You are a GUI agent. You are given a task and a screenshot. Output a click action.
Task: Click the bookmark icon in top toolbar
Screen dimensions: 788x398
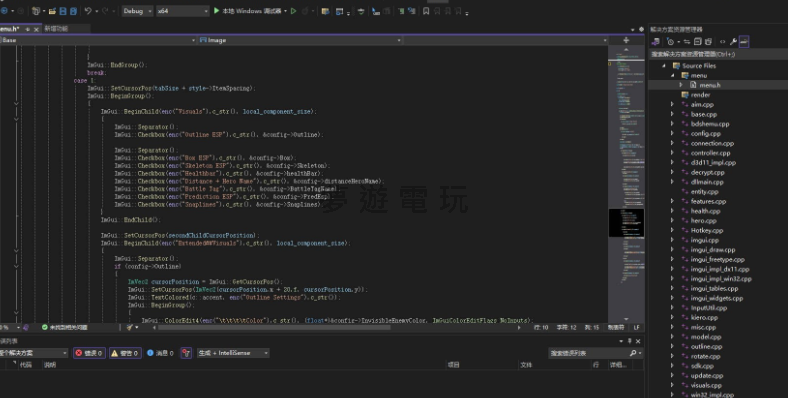tap(426, 11)
